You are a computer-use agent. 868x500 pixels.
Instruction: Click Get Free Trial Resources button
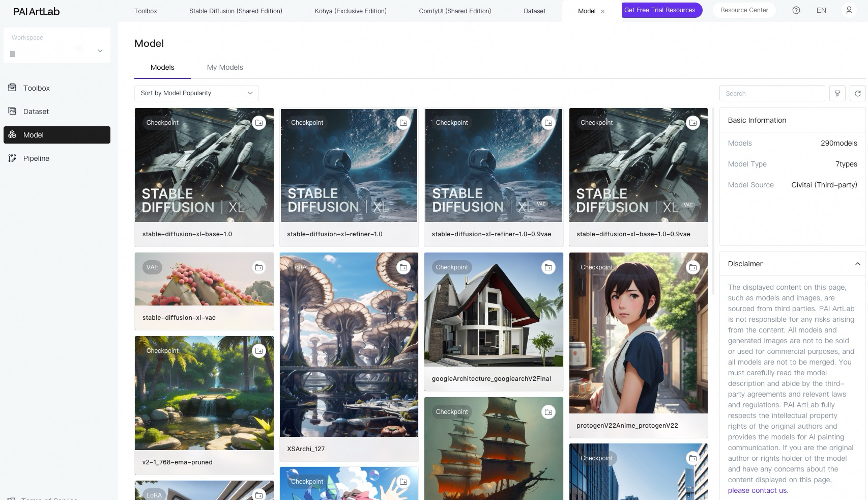click(662, 10)
